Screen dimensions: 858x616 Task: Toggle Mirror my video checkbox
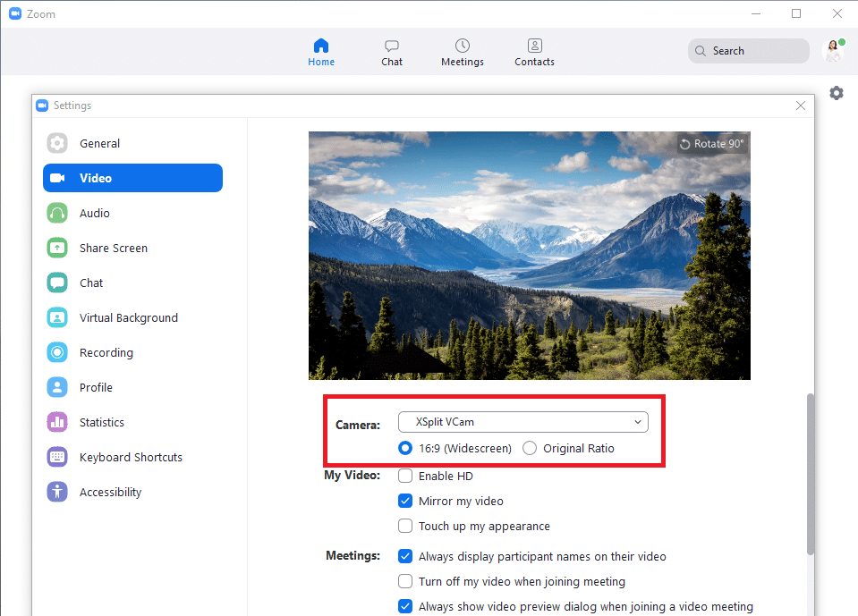point(405,502)
